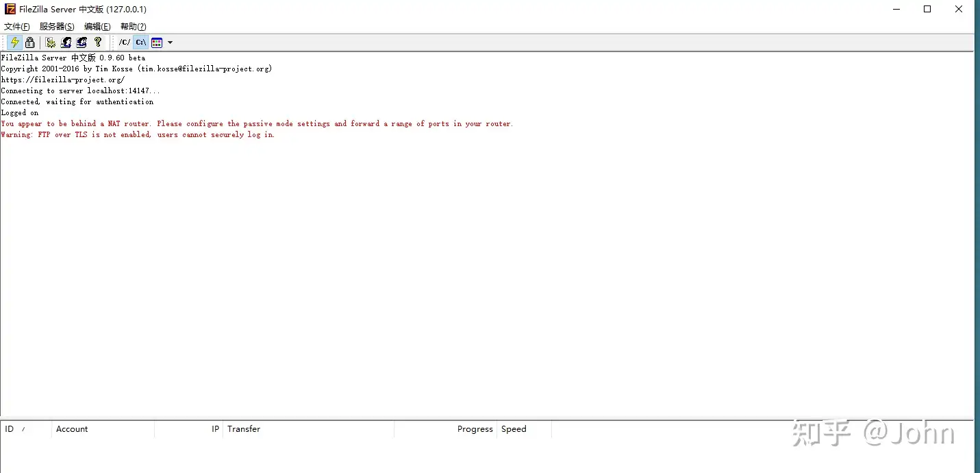Open the 编辑(E) menu
The height and width of the screenshot is (473, 980).
97,27
